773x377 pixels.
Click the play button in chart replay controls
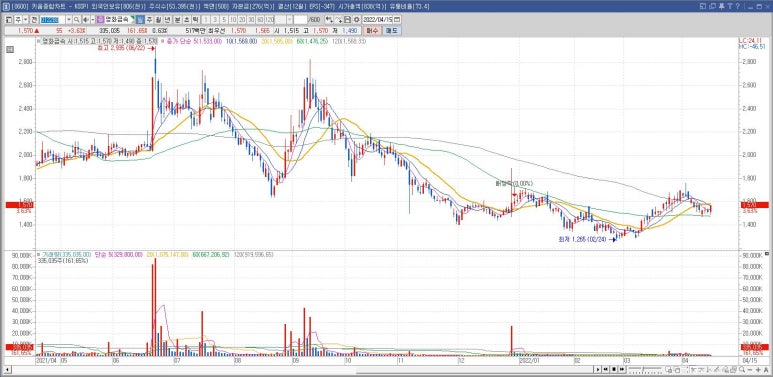coord(598,370)
